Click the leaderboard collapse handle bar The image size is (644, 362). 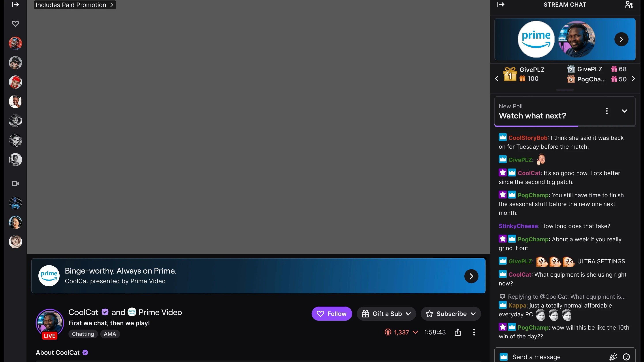(x=565, y=90)
